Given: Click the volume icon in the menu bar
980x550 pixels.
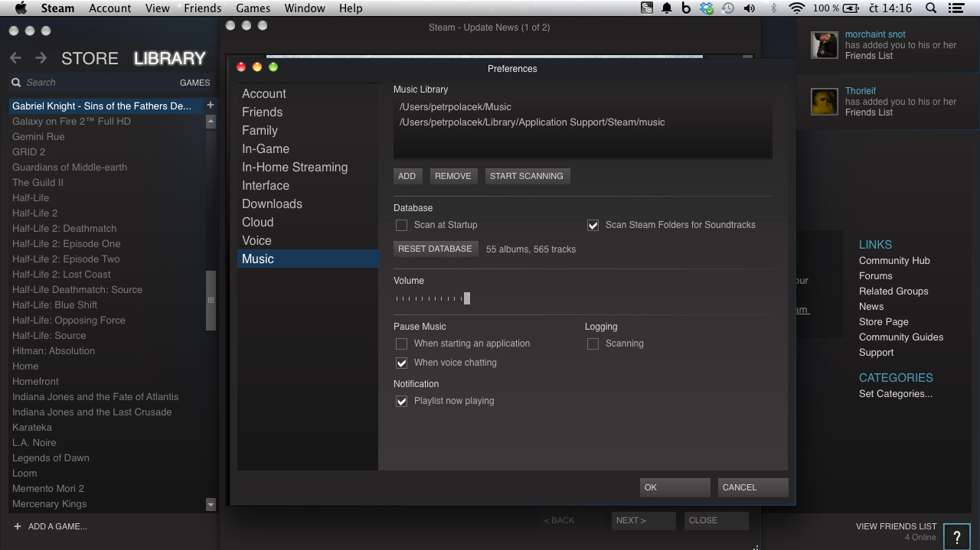Looking at the screenshot, I should tap(749, 8).
